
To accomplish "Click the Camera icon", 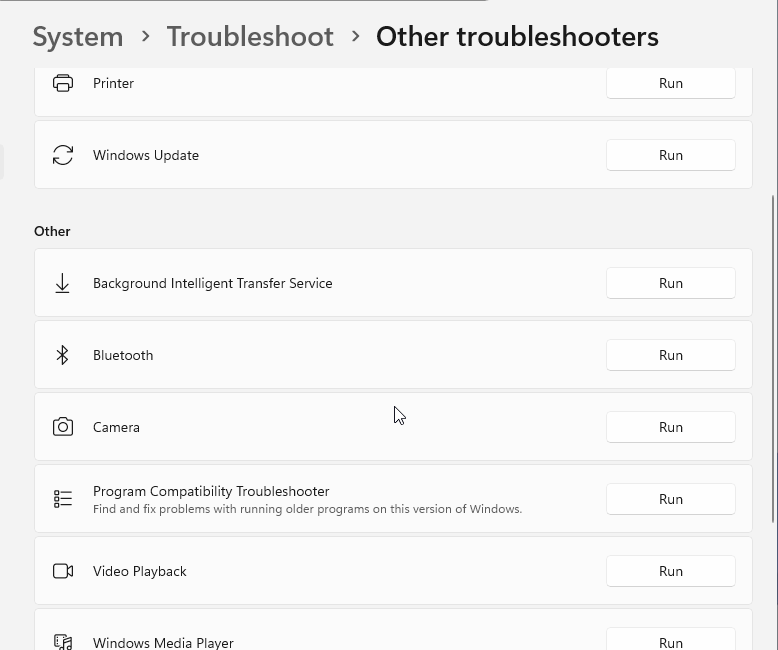I will (63, 427).
